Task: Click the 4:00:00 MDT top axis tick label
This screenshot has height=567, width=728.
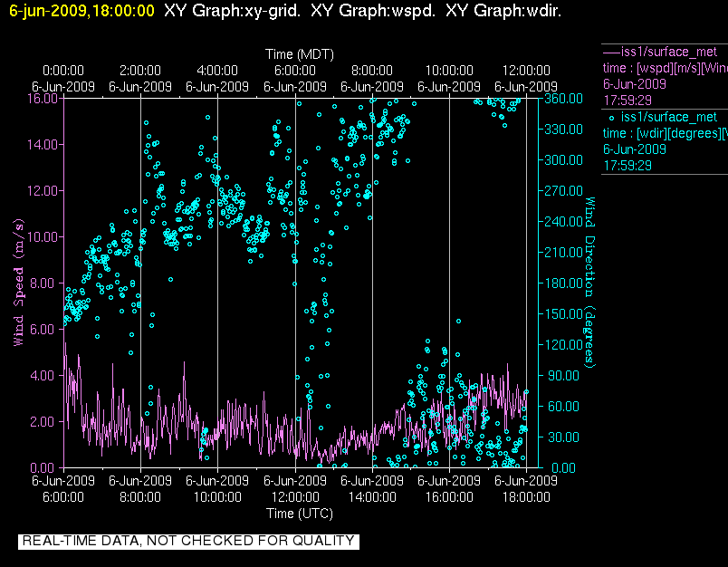Action: click(x=217, y=71)
